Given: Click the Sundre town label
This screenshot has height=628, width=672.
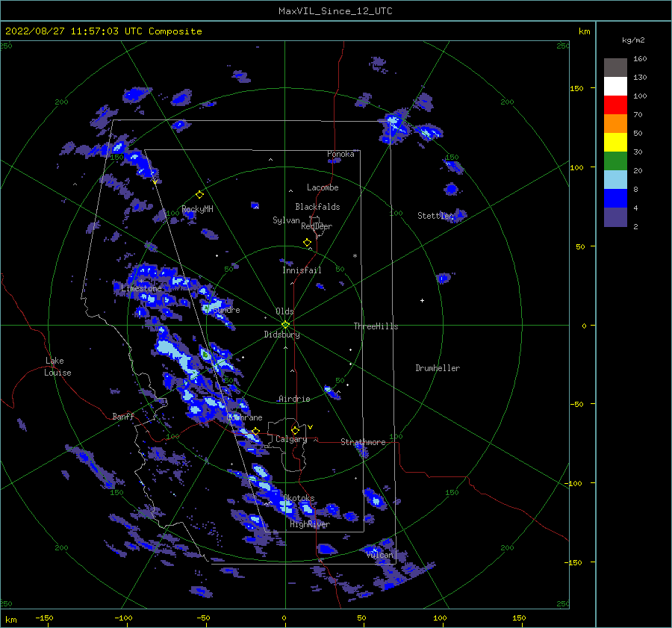Looking at the screenshot, I should [x=227, y=310].
